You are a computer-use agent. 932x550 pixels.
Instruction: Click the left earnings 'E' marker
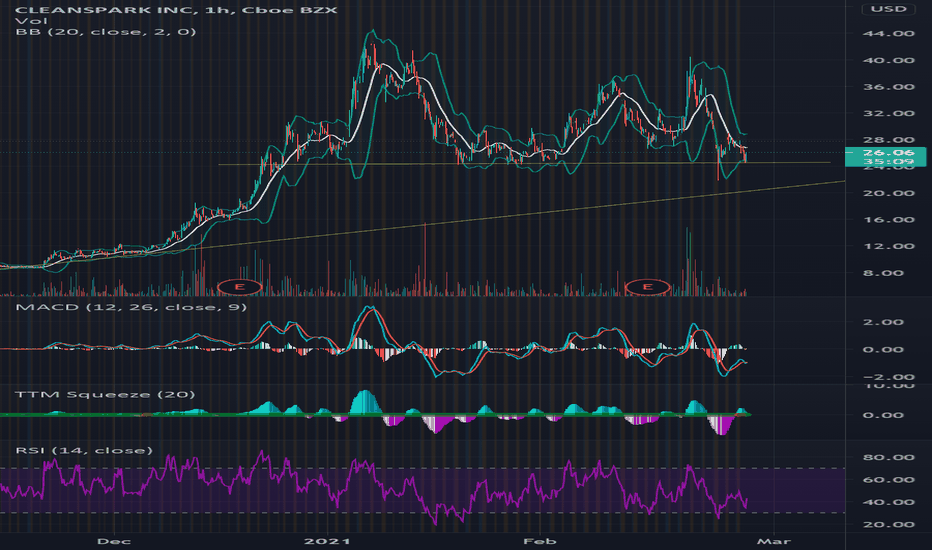[240, 287]
